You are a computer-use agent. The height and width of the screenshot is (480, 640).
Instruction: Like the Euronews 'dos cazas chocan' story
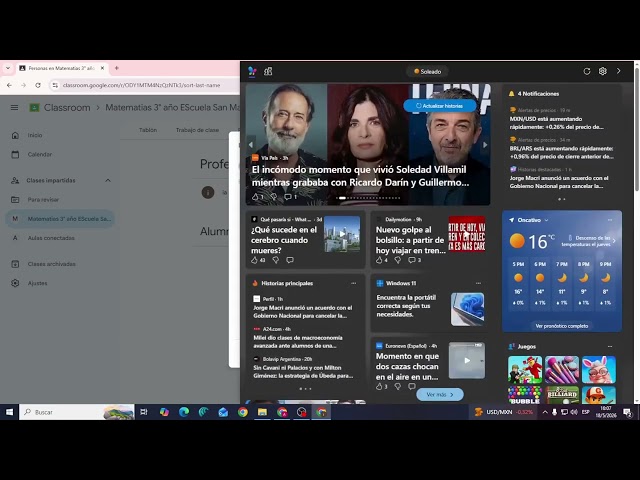coord(381,386)
